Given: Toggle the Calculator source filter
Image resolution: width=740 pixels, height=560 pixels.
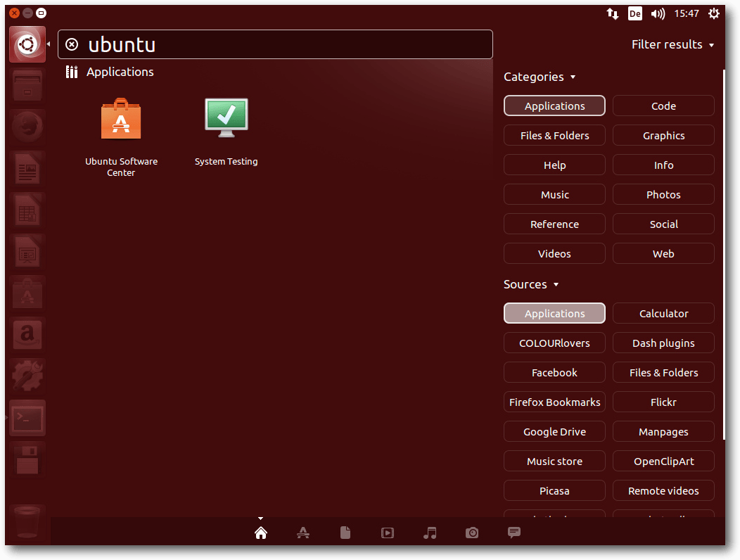Looking at the screenshot, I should pos(663,313).
